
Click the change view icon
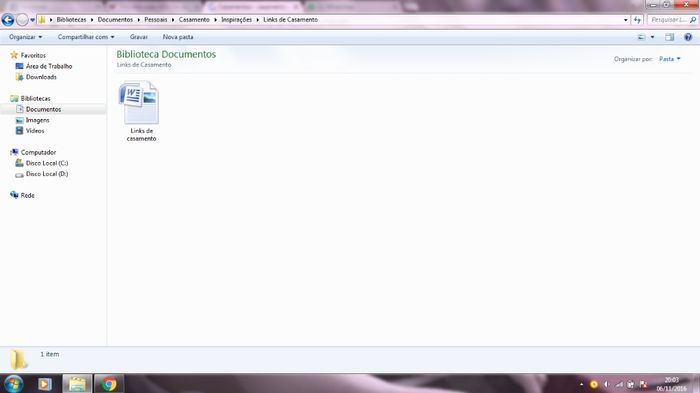642,37
